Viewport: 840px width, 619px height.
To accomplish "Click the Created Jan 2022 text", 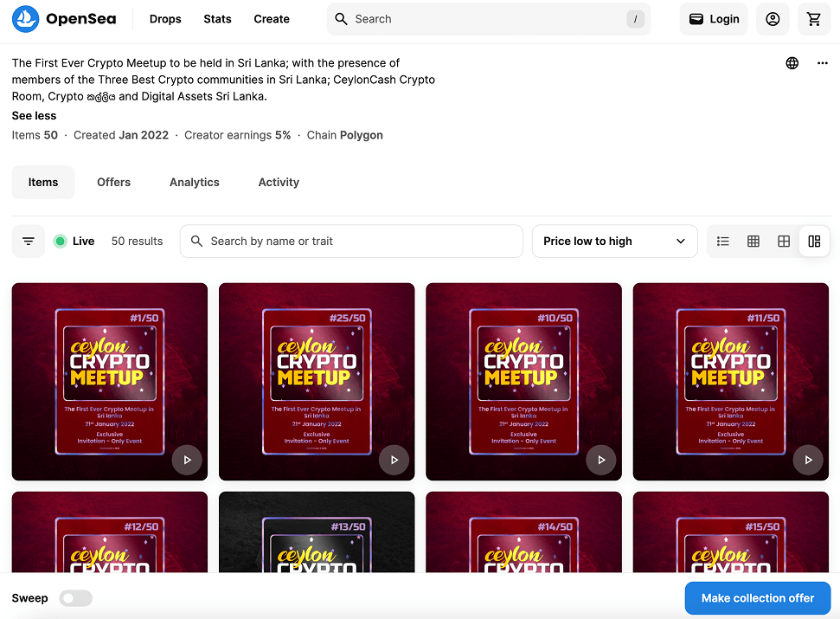I will [x=121, y=135].
